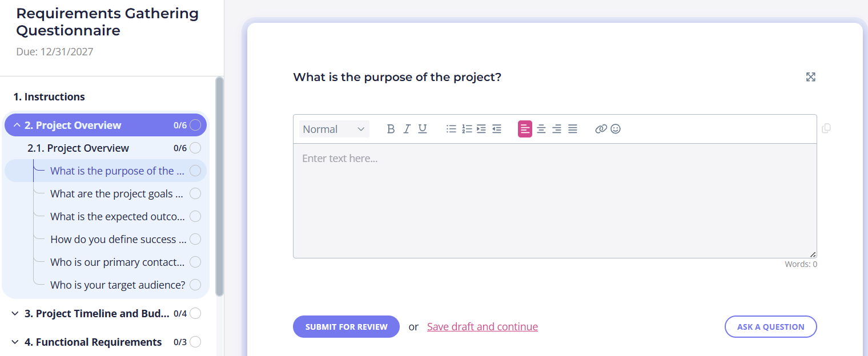Image resolution: width=868 pixels, height=356 pixels.
Task: Toggle completion circle for Functional Requirements
Action: [x=195, y=342]
